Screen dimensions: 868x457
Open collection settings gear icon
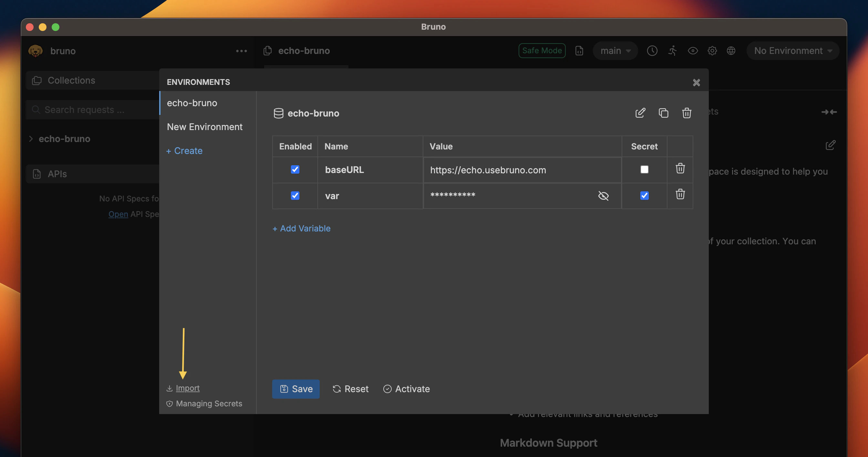point(712,51)
